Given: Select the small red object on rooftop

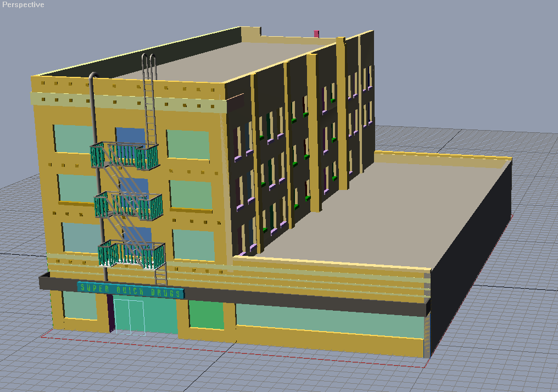Looking at the screenshot, I should click(316, 34).
